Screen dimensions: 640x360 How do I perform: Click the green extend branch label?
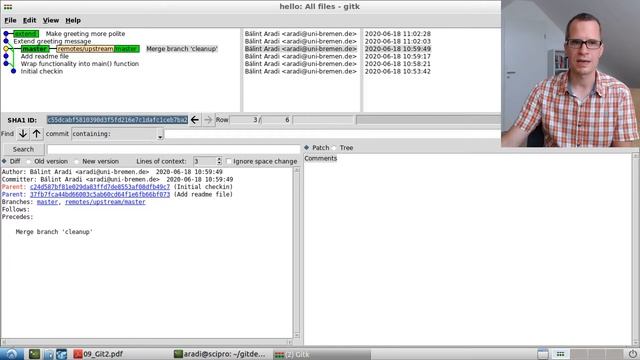pos(26,33)
